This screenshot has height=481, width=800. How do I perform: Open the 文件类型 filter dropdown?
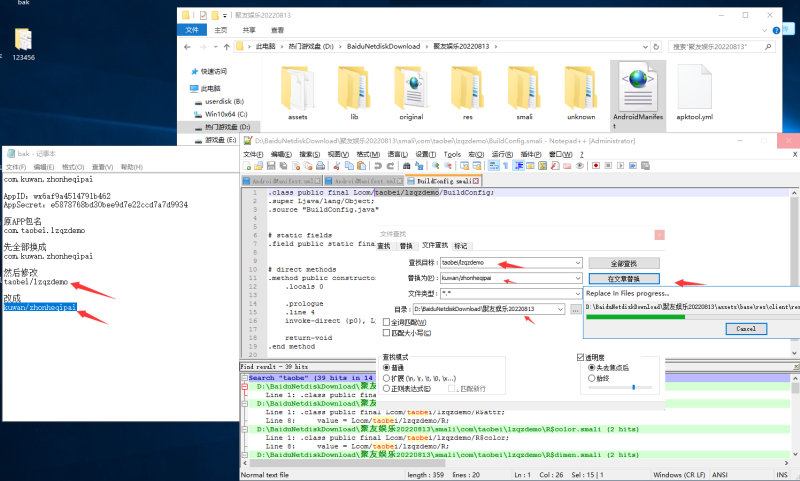(578, 293)
